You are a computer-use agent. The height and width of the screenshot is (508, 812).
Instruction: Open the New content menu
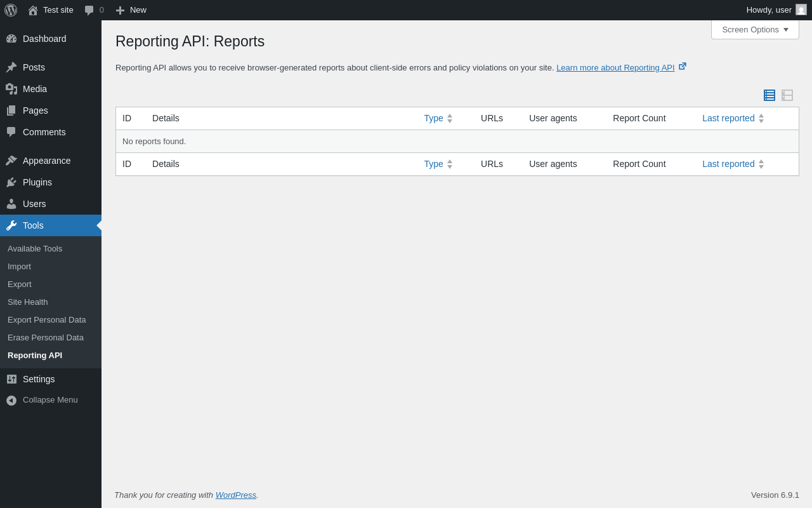click(x=131, y=10)
